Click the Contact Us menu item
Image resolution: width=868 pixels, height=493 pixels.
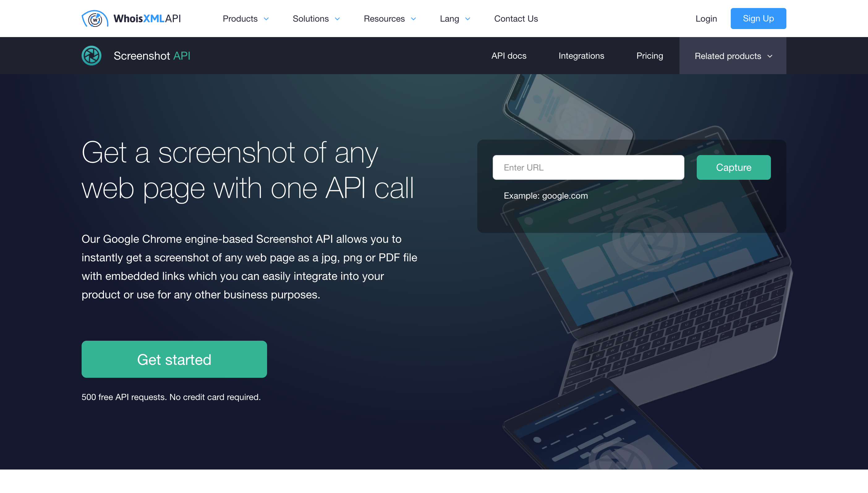516,18
